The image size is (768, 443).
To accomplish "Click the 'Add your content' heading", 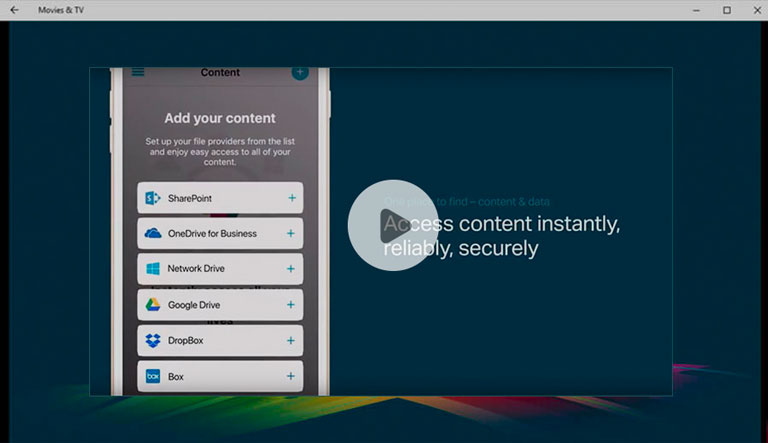I will pyautogui.click(x=220, y=118).
